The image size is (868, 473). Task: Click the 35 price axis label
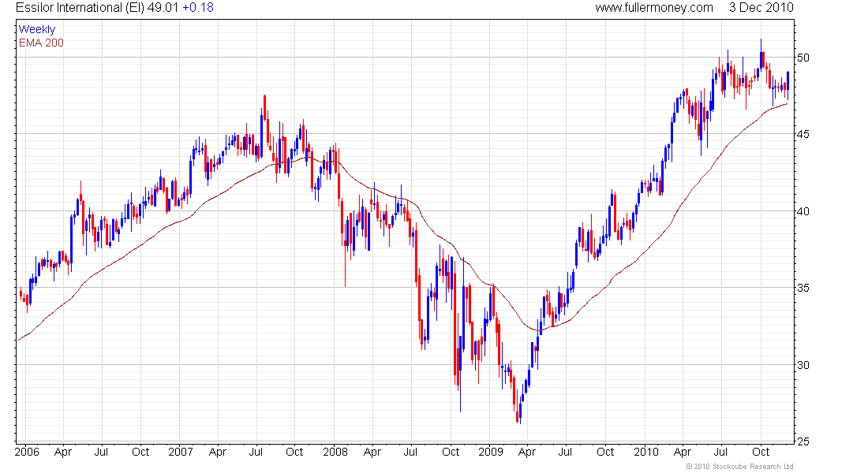[x=803, y=288]
